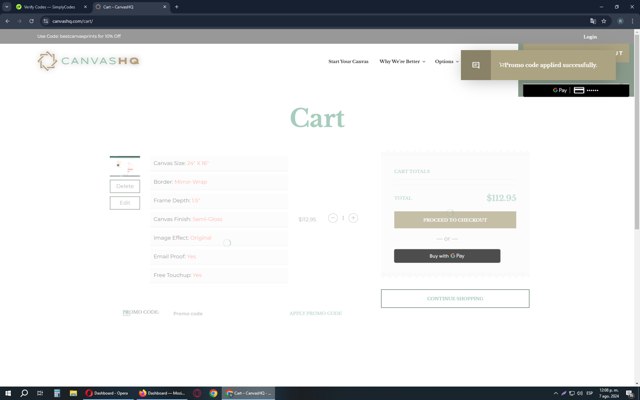Open the cart item thumbnail image
This screenshot has height=400, width=640.
(125, 166)
